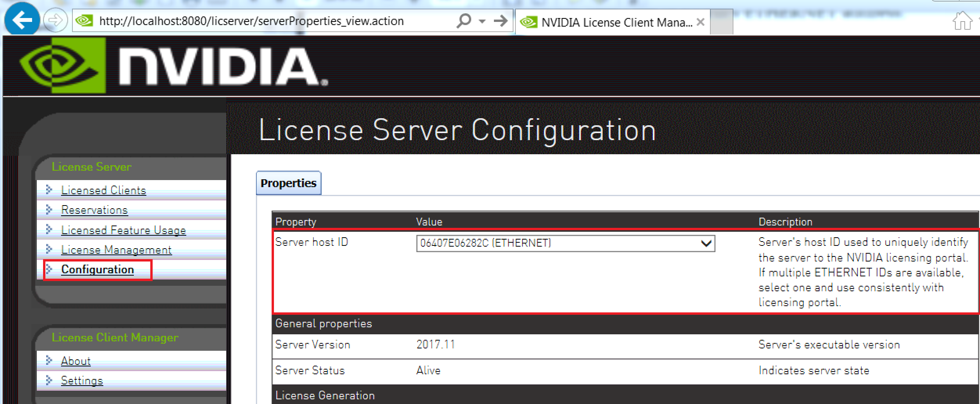Switch to the Properties tab

click(288, 182)
